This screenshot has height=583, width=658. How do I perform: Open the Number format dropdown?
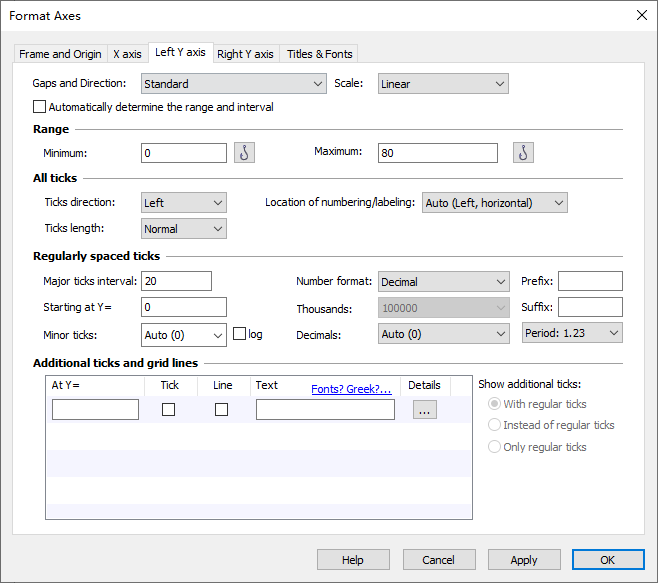[443, 282]
